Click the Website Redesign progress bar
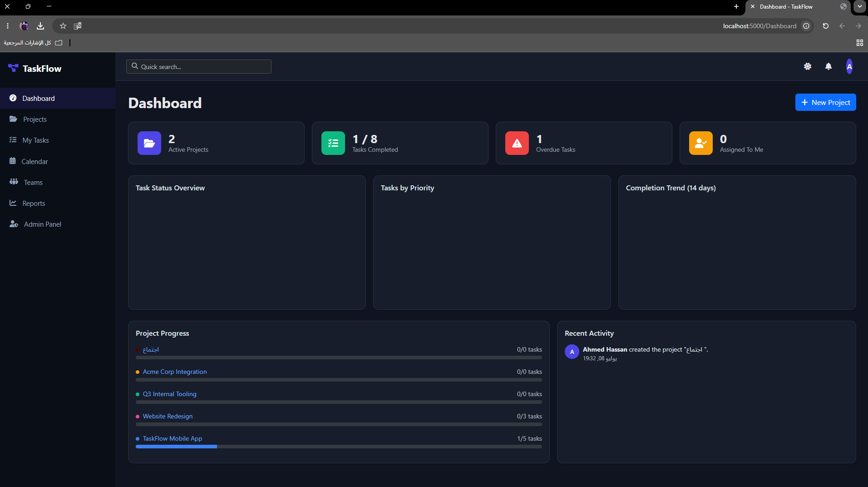The height and width of the screenshot is (487, 868). (x=339, y=424)
